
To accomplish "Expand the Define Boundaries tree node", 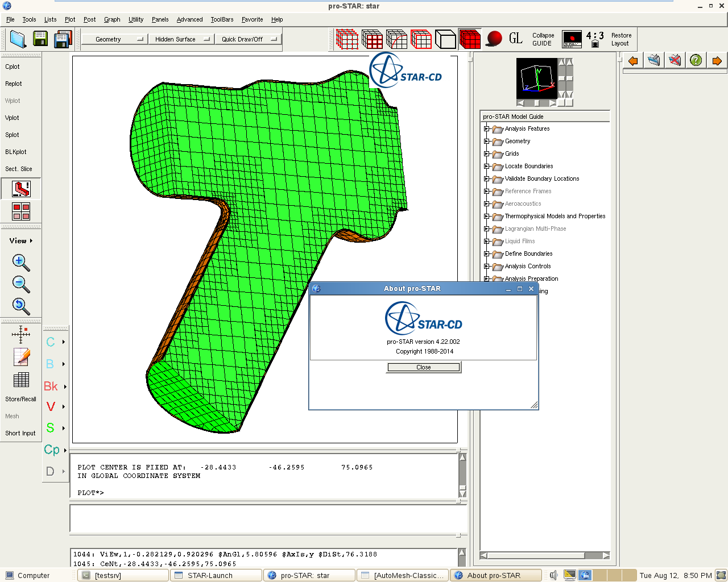I will click(487, 254).
